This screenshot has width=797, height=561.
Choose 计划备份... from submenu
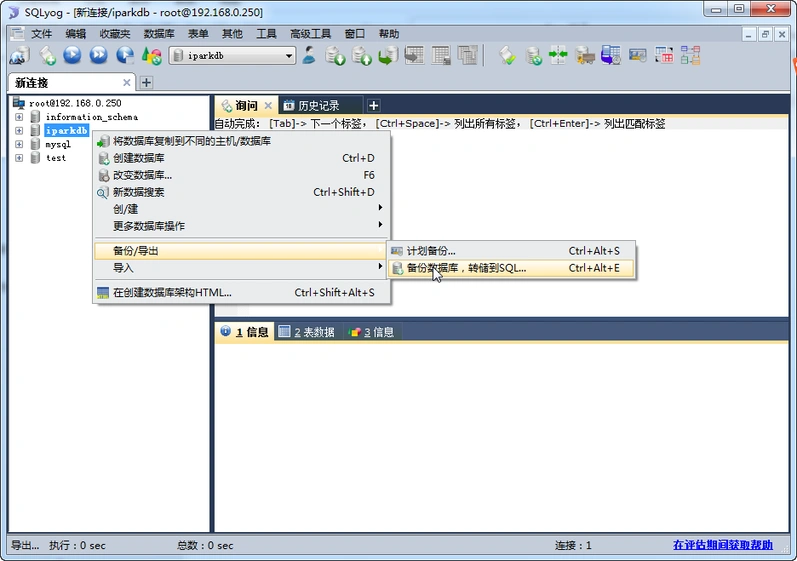[511, 251]
